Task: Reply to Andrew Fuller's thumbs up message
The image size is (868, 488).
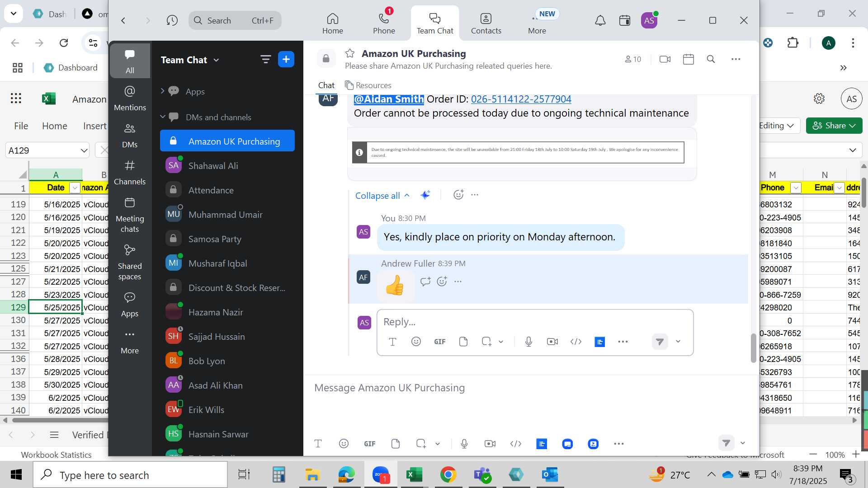Action: click(x=425, y=282)
